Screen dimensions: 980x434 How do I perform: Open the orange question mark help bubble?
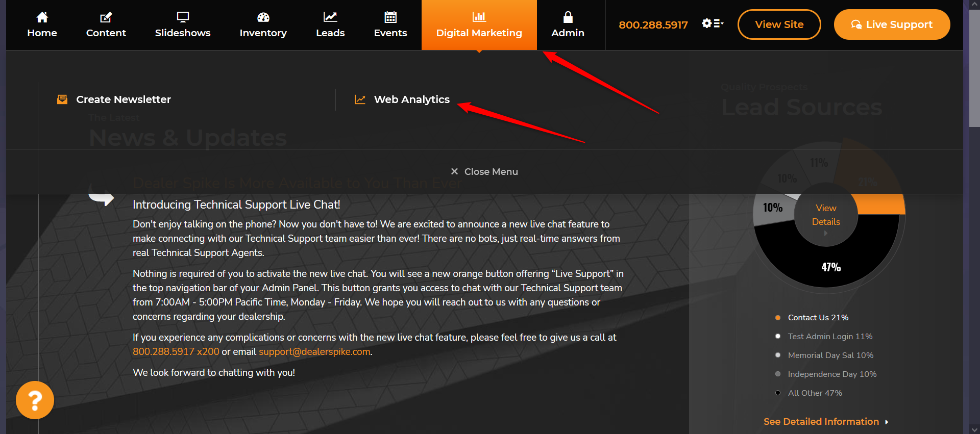[x=35, y=400]
